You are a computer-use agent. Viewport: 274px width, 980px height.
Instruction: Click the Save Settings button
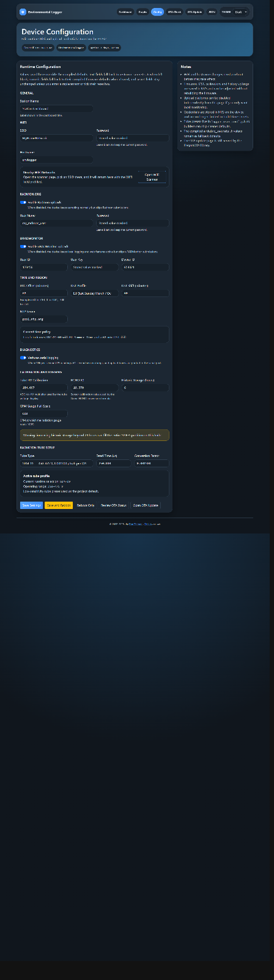point(31,505)
